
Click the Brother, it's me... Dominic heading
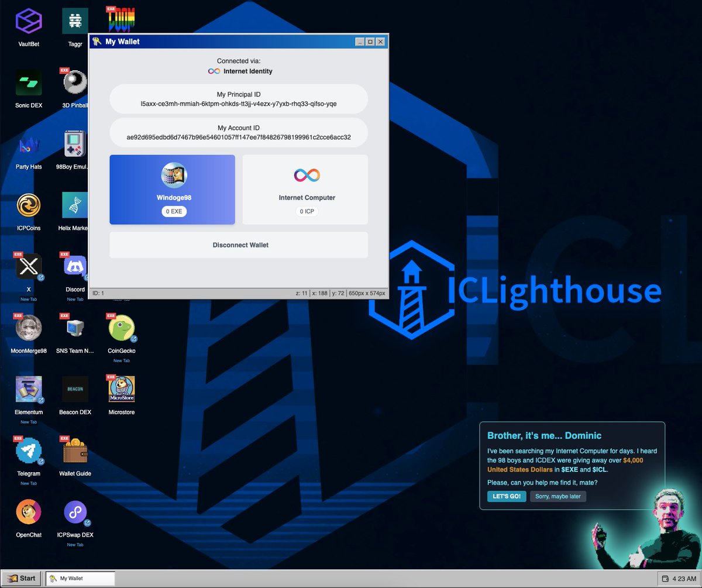point(544,435)
